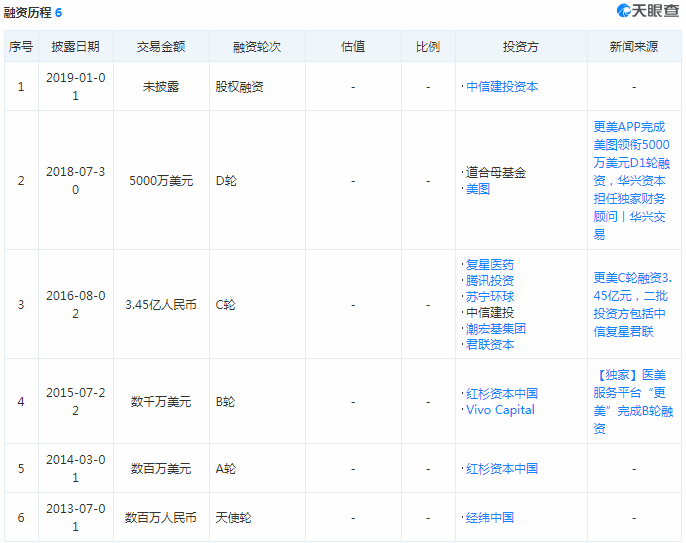The height and width of the screenshot is (543, 686).
Task: Select date cell 2015-07-22
Action: point(76,402)
